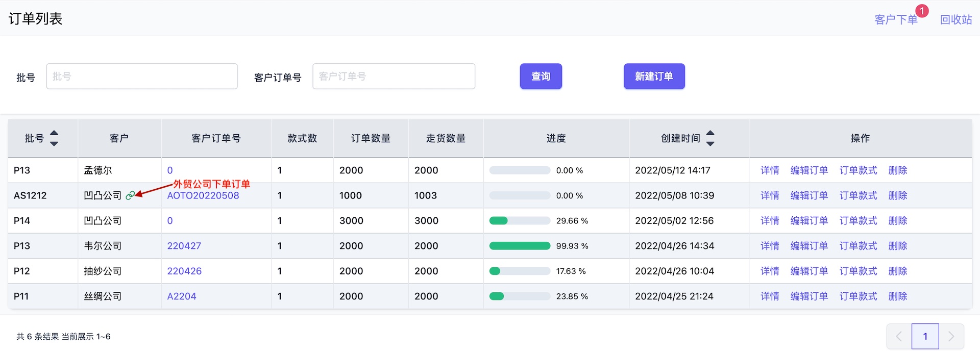Click 编辑订单 for P14

[809, 220]
